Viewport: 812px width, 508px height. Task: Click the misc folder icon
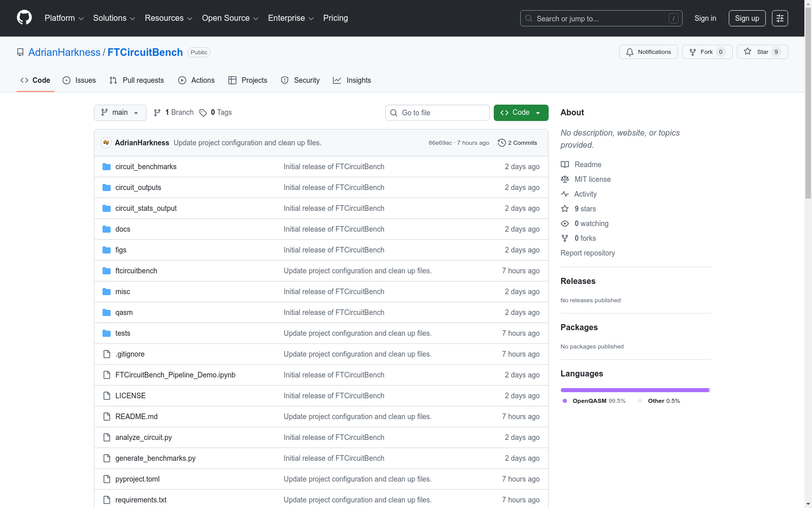pyautogui.click(x=107, y=292)
